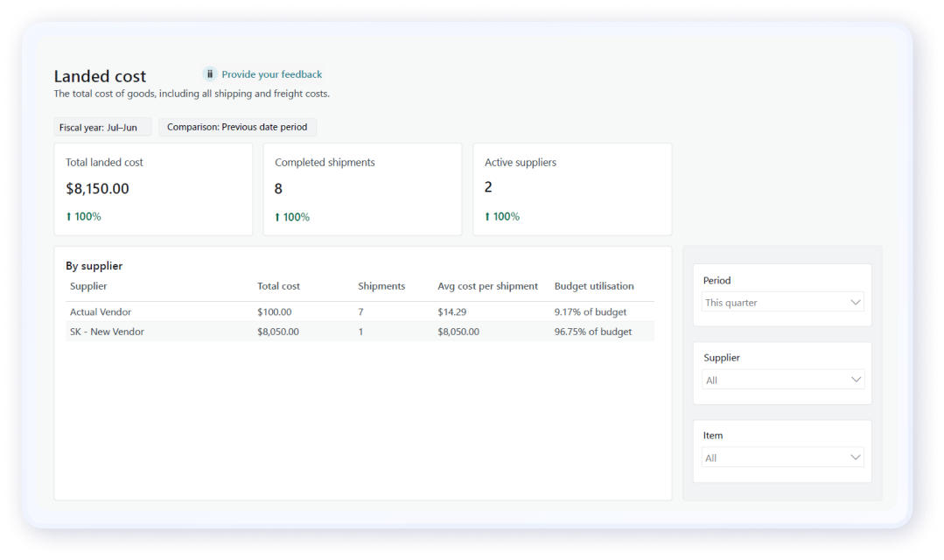This screenshot has height=560, width=944.
Task: Open the Period dropdown showing This quarter
Action: [x=782, y=303]
